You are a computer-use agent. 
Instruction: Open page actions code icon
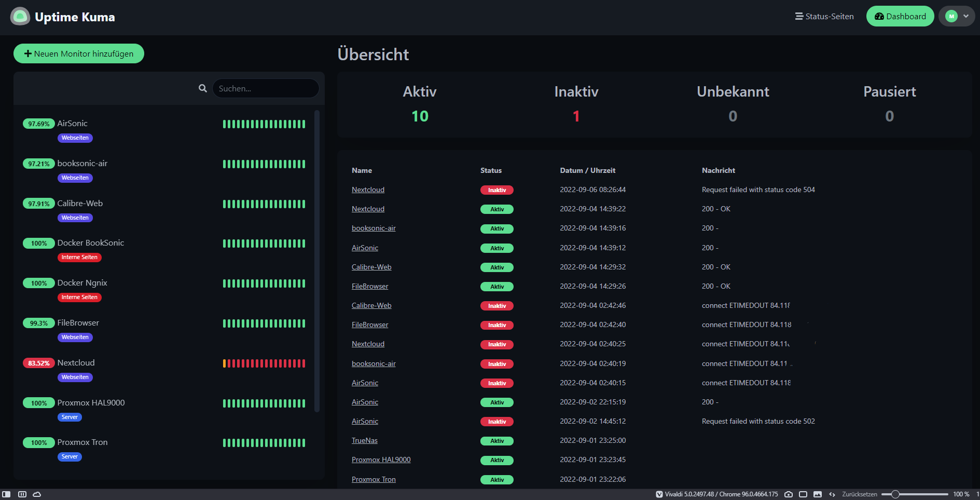click(x=832, y=494)
